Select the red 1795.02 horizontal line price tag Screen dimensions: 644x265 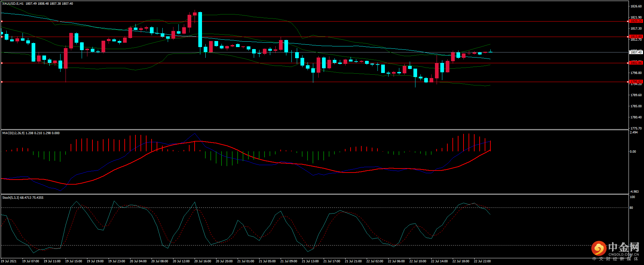636,82
